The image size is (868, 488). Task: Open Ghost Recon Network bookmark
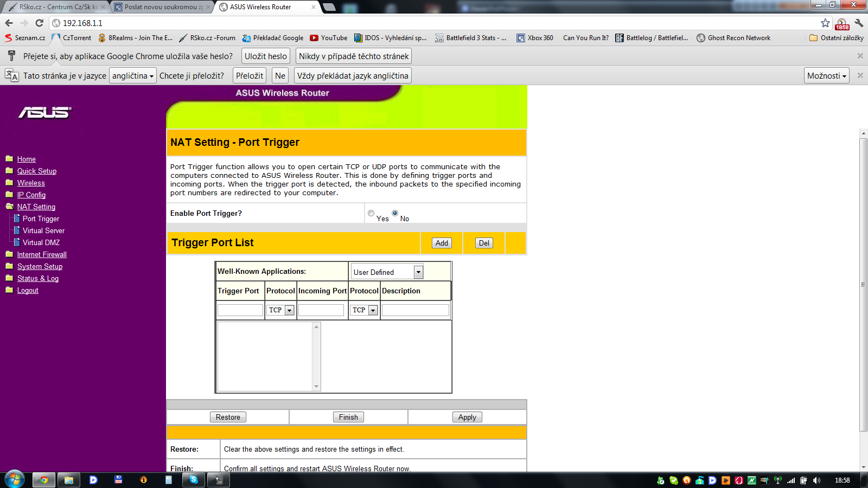point(733,38)
